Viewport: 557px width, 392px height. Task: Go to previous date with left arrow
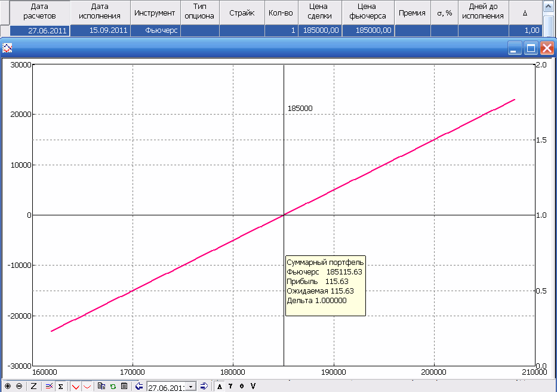[139, 386]
